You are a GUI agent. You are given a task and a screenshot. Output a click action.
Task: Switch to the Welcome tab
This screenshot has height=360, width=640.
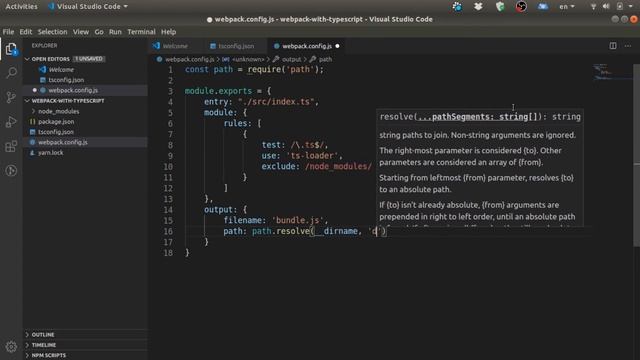(175, 46)
